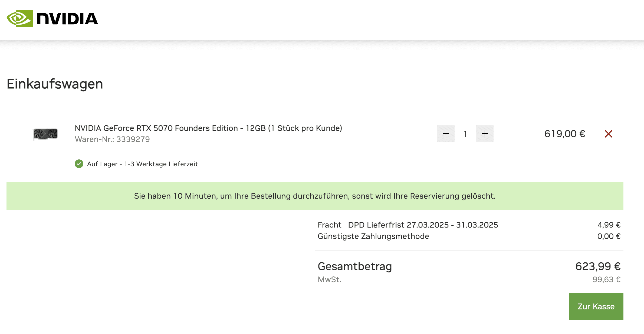Decrease quantity with the minus button
Image resolution: width=644 pixels, height=334 pixels.
446,133
